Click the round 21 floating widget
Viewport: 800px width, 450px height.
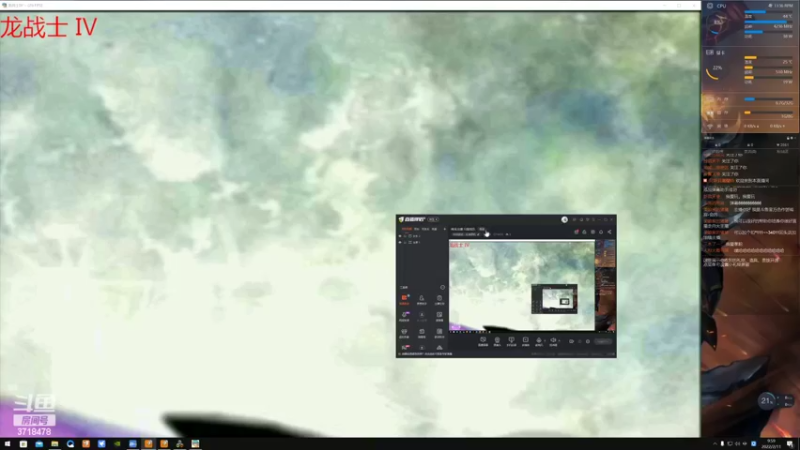pos(766,401)
